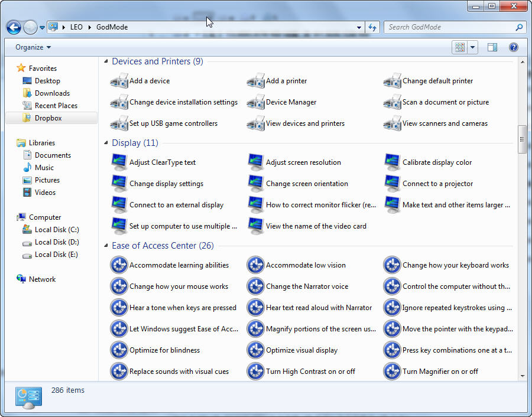Click the Adjust ClearType text icon
Image resolution: width=532 pixels, height=417 pixels.
(x=119, y=162)
